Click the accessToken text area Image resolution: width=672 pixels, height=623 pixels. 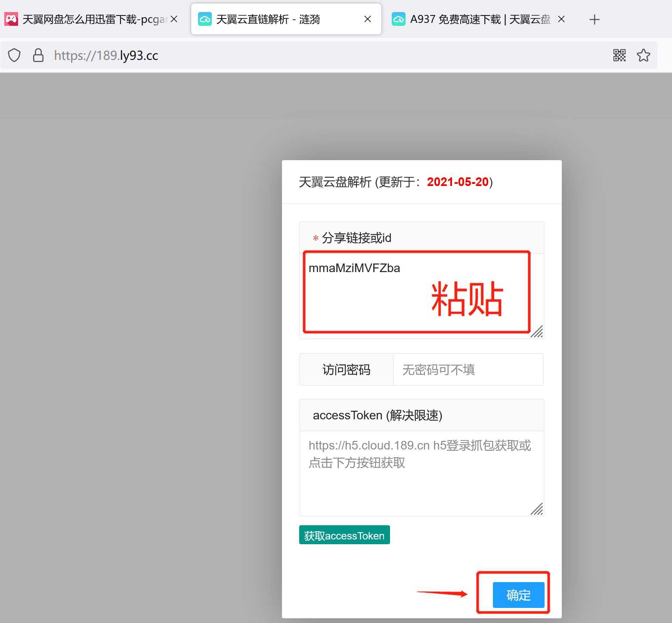point(421,473)
